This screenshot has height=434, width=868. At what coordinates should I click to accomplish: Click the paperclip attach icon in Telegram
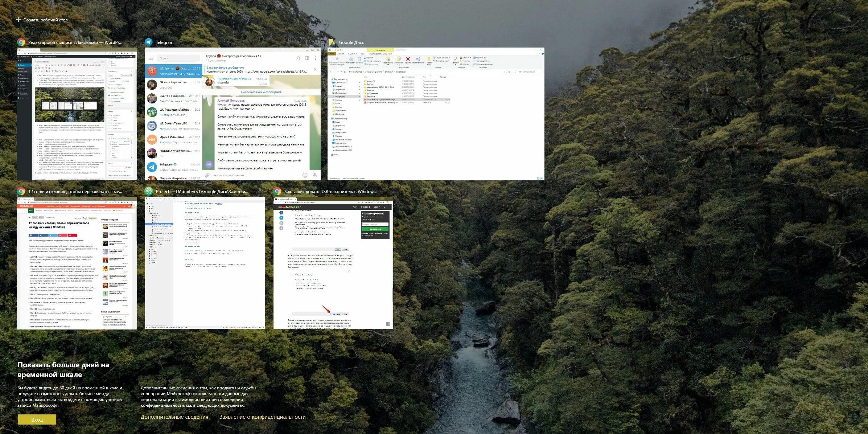coord(207,175)
